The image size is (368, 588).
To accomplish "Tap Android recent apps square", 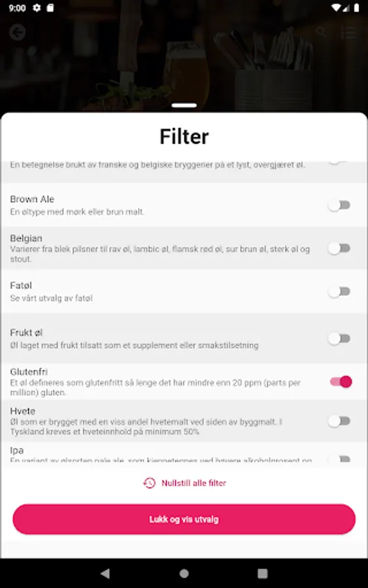I will tap(263, 573).
